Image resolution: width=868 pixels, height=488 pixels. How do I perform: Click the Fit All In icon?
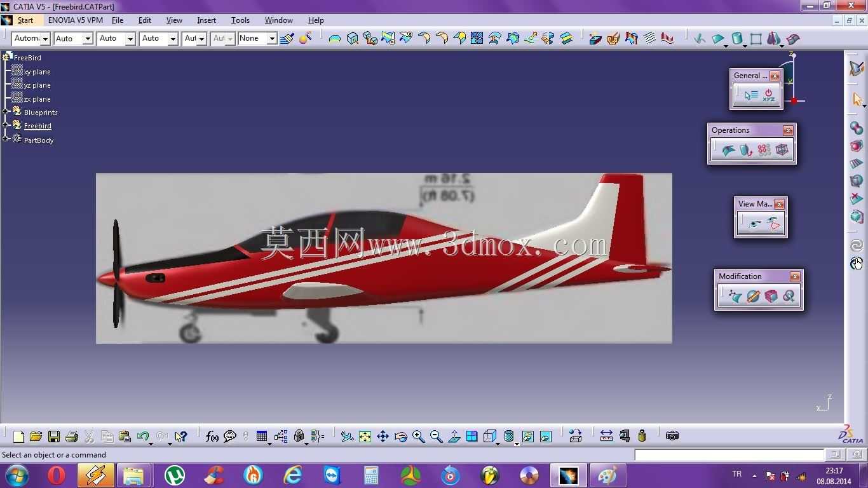tap(365, 437)
